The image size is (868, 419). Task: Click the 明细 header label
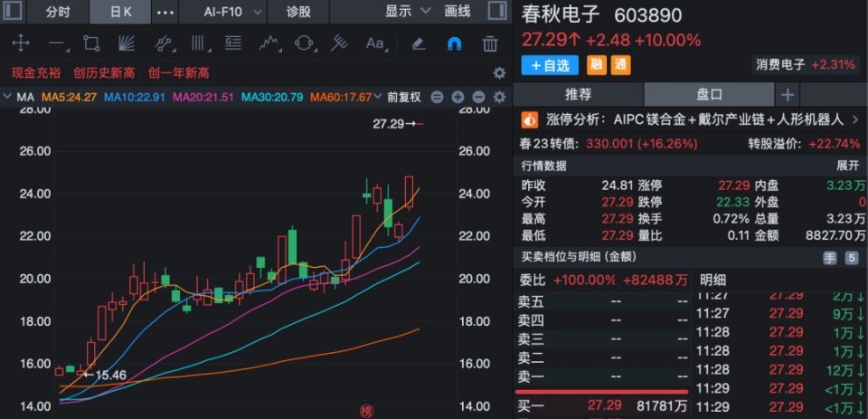(713, 280)
